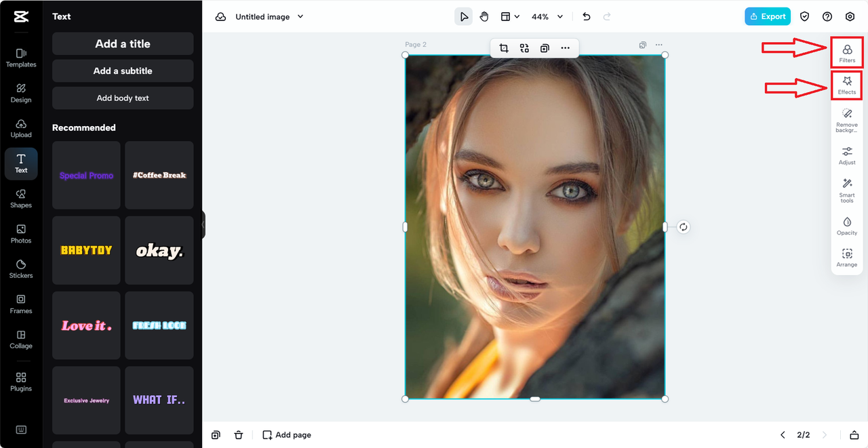This screenshot has width=868, height=448.
Task: Click the keyboard shortcuts icon
Action: 21,430
